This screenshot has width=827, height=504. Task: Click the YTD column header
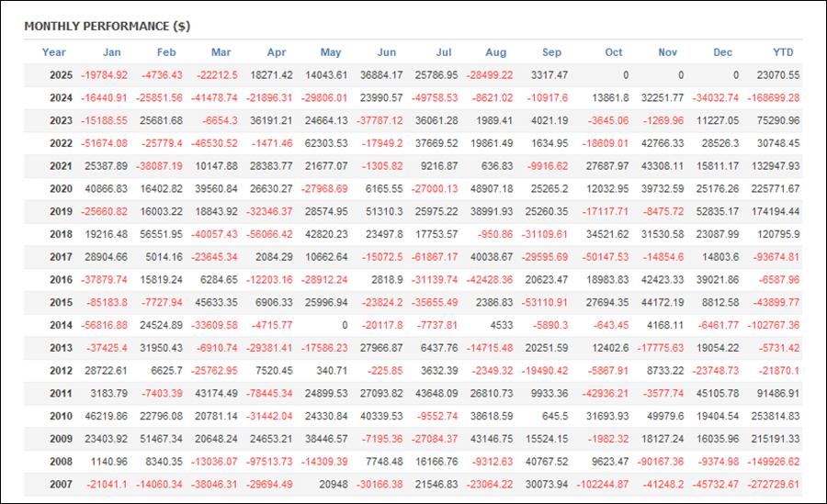(783, 52)
